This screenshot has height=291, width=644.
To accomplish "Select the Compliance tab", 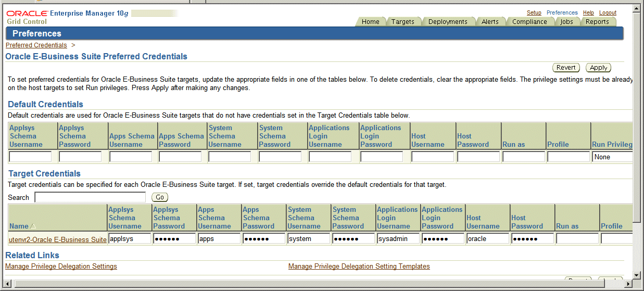I will coord(529,21).
